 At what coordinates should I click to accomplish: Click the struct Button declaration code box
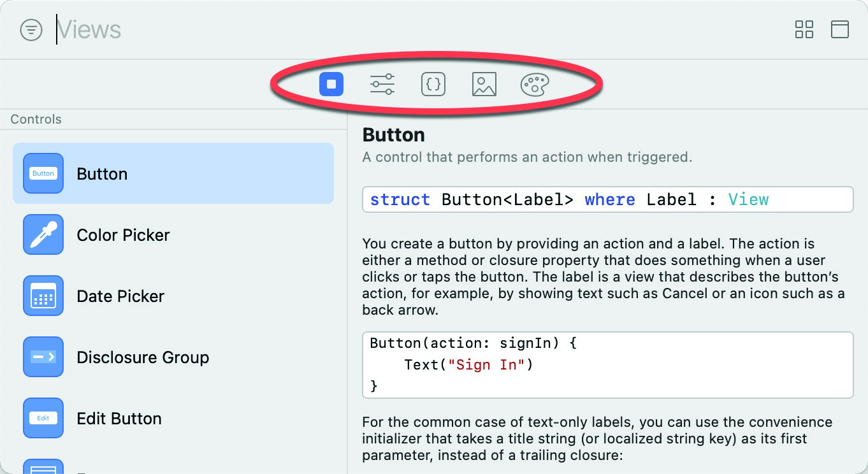point(607,199)
